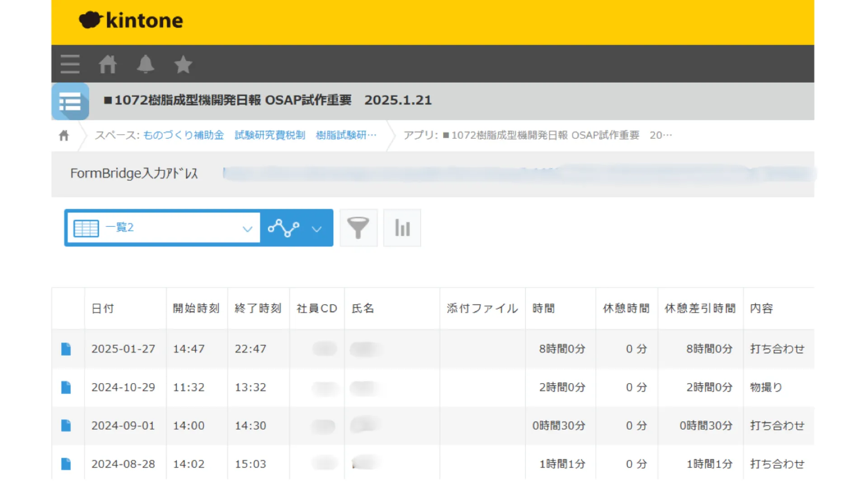This screenshot has height=488, width=868.
Task: Open the filter funnel icon
Action: point(358,228)
